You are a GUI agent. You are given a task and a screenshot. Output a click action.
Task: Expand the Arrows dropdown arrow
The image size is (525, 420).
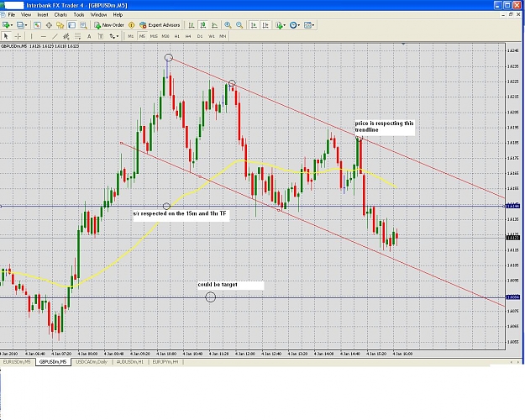pos(118,36)
